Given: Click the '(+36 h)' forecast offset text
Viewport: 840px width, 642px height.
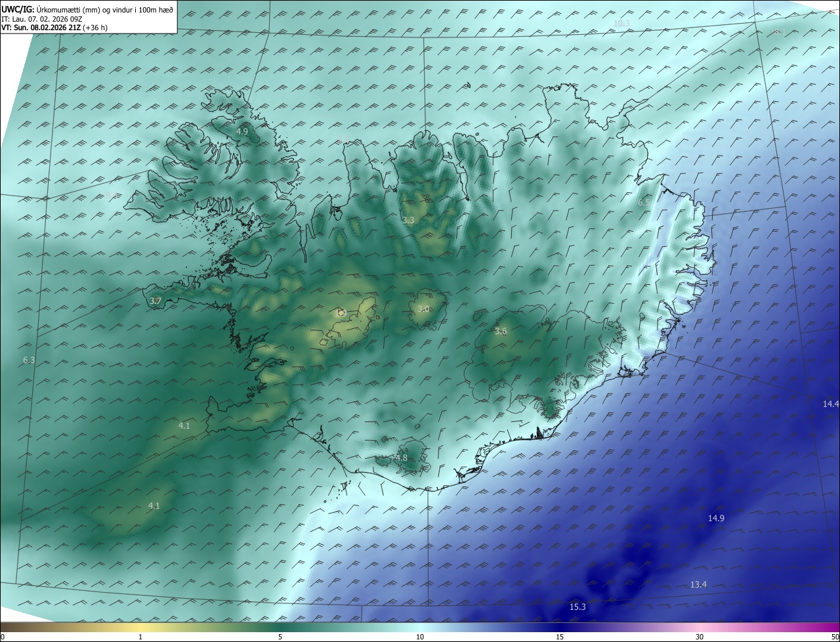Looking at the screenshot, I should pos(96,28).
